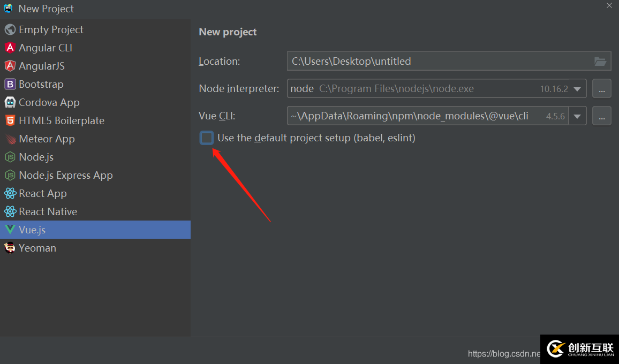
Task: Select the Empty Project icon
Action: (x=10, y=29)
